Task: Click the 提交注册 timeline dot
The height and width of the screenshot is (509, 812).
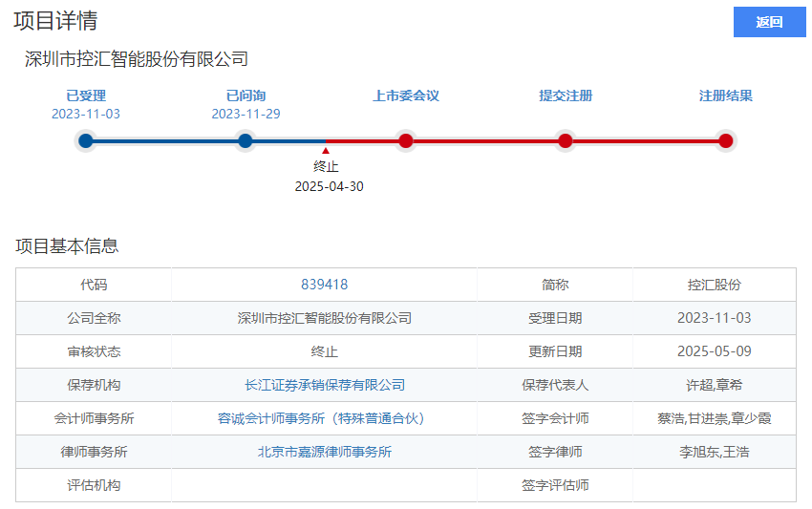Action: tap(566, 140)
